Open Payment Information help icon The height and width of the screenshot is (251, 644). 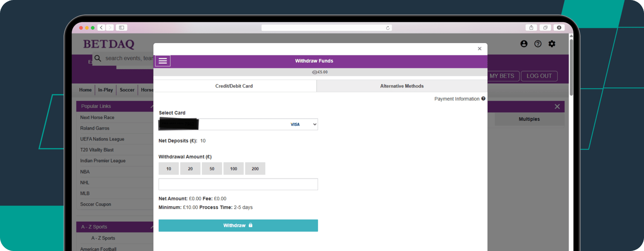click(483, 99)
